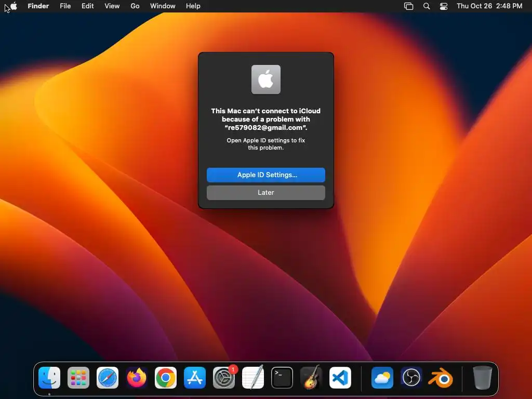Image resolution: width=532 pixels, height=399 pixels.
Task: Dismiss the iCloud dialog with Later
Action: tap(265, 192)
